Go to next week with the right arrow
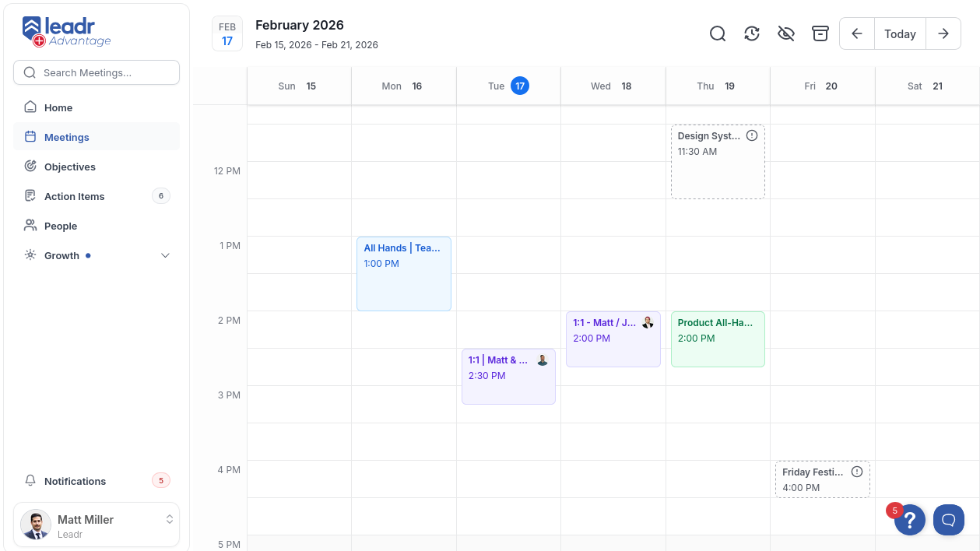Image resolution: width=980 pixels, height=551 pixels. pos(943,33)
